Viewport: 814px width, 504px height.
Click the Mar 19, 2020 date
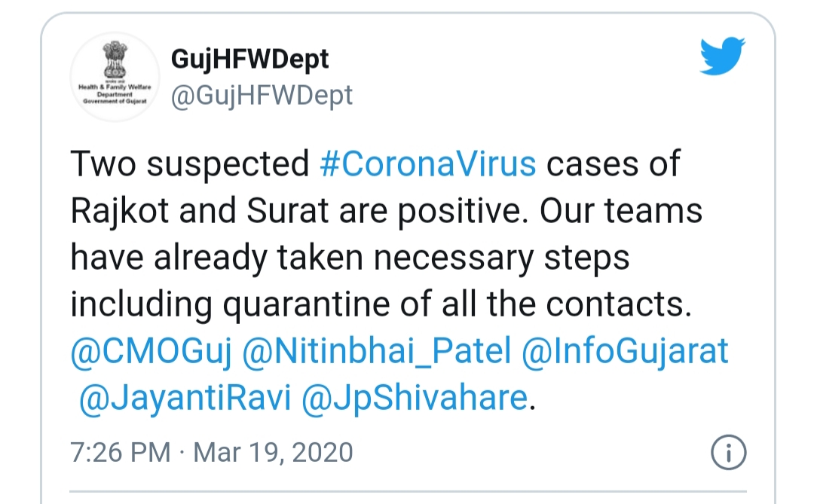pos(273,452)
